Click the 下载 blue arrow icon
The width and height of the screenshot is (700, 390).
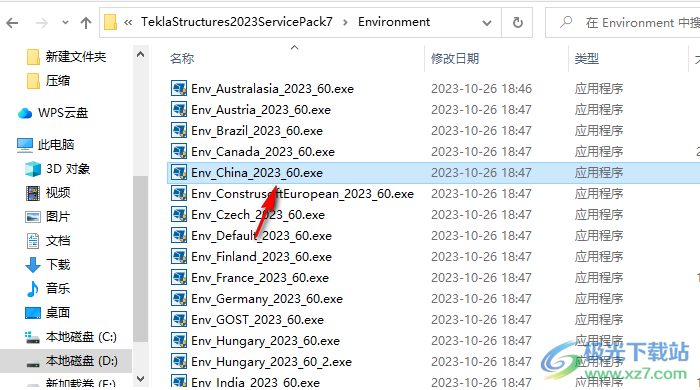click(33, 265)
